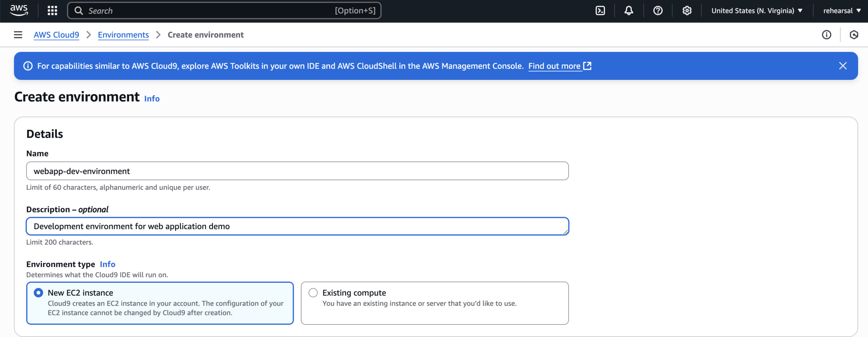
Task: Dismiss the blue Cloud9 notice banner
Action: click(843, 66)
